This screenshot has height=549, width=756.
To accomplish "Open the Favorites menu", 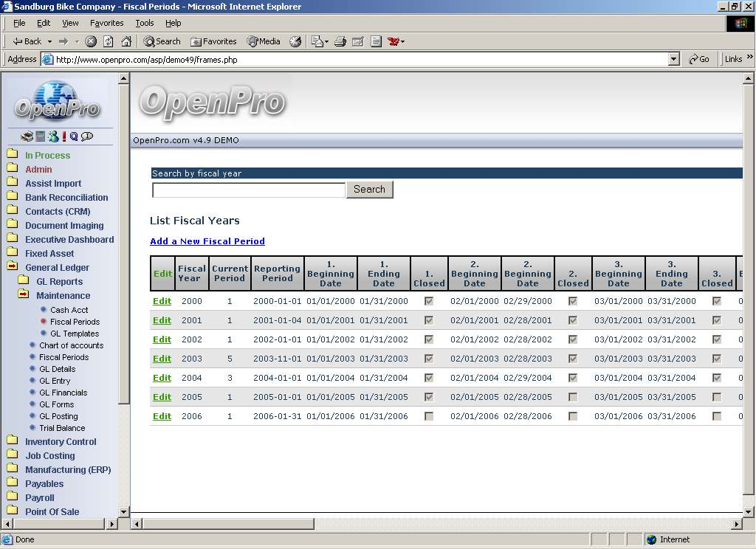I will coord(106,23).
